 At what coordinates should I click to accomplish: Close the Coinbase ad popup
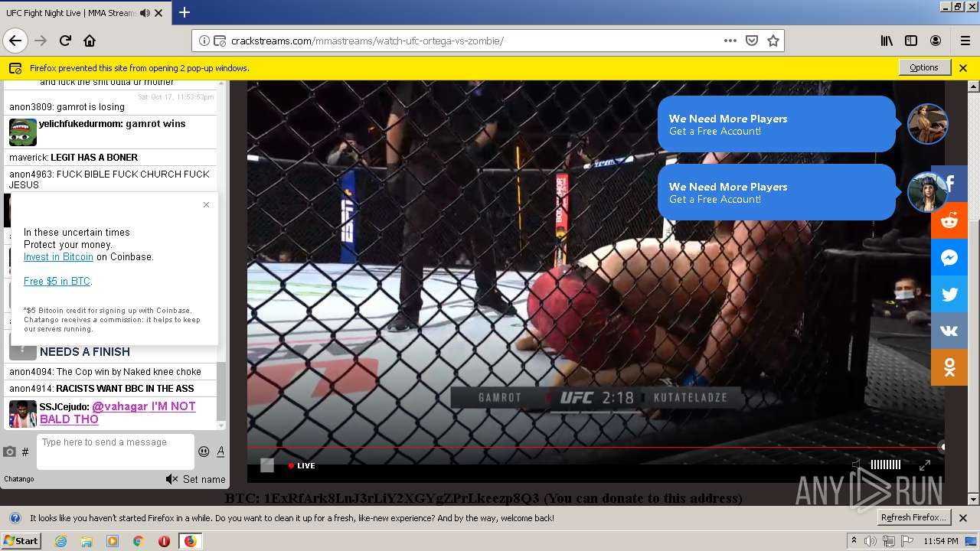coord(206,204)
